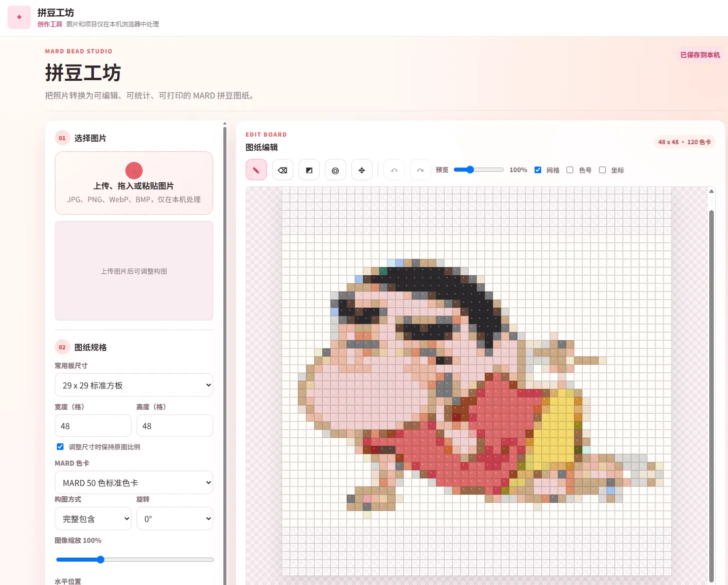The height and width of the screenshot is (585, 728).
Task: Click the bead pattern canvas artwork
Action: pos(477,381)
